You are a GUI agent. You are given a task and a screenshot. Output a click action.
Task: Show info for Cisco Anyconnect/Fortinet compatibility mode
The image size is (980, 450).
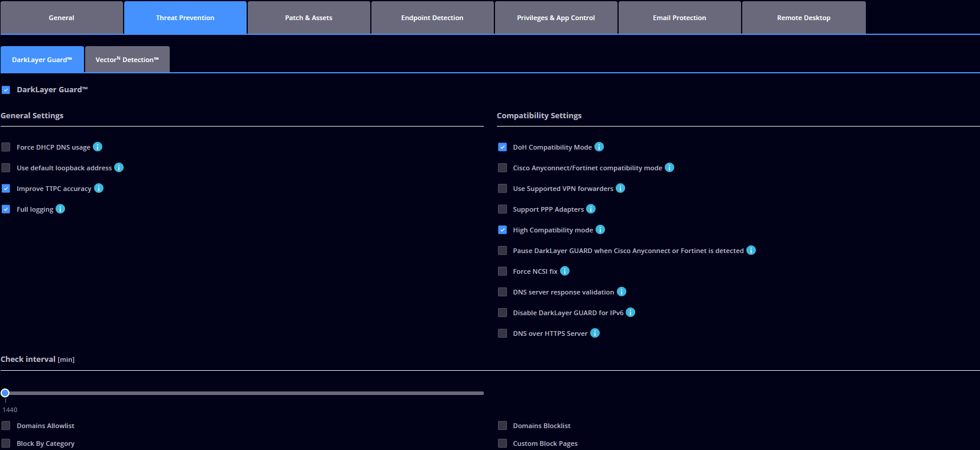tap(669, 167)
